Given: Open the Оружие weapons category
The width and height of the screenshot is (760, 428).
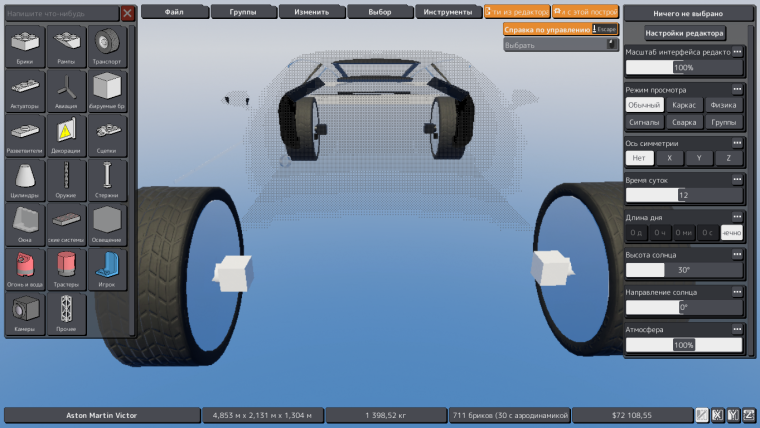Looking at the screenshot, I should [x=66, y=180].
